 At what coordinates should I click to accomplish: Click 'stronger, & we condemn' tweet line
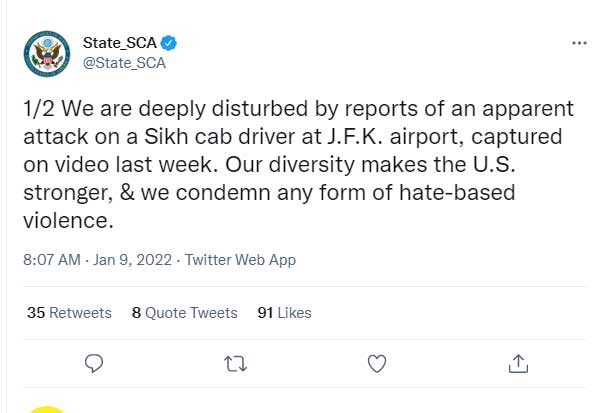pyautogui.click(x=124, y=189)
